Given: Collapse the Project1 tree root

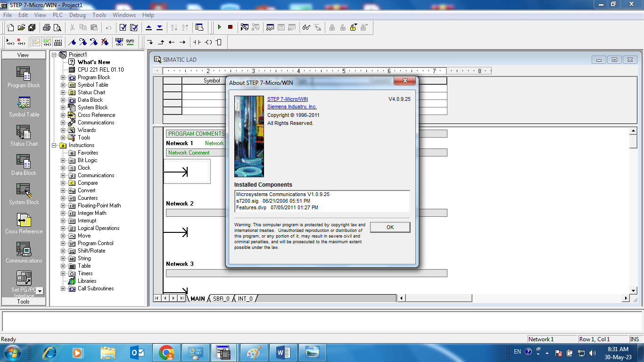Looking at the screenshot, I should (x=54, y=55).
